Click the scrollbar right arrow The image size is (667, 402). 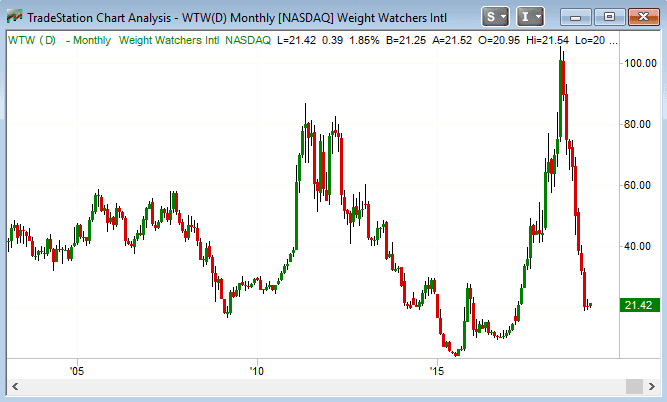point(651,387)
